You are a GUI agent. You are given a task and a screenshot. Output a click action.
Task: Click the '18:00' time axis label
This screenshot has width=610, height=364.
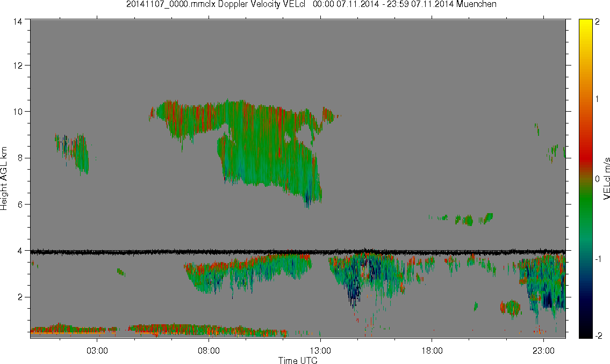(432, 351)
